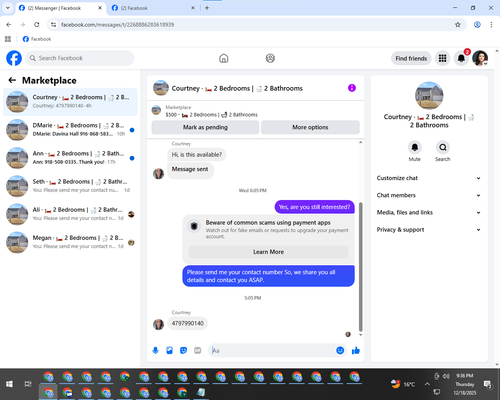Viewport: 500px width, 400px height.
Task: Click the voice clip microphone icon
Action: click(155, 350)
